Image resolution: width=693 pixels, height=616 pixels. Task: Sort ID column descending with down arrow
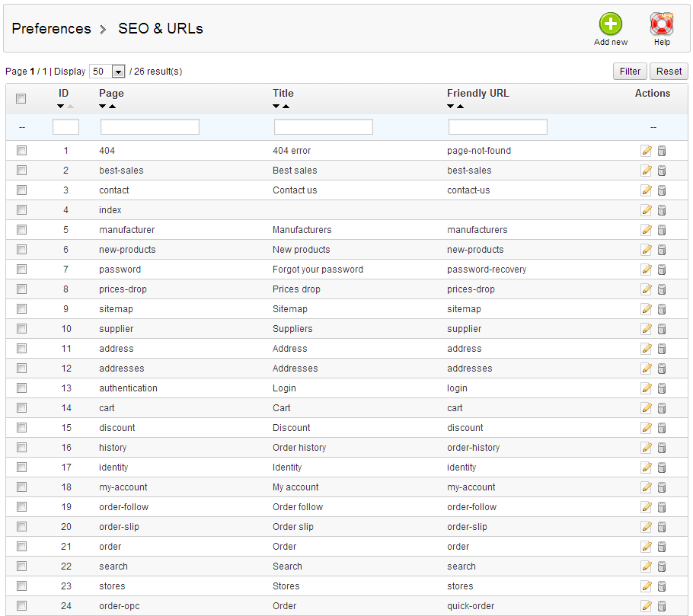[x=61, y=107]
